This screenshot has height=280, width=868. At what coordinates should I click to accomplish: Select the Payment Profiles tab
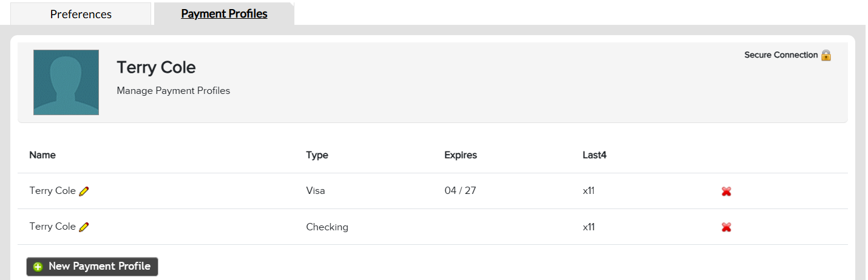point(224,13)
